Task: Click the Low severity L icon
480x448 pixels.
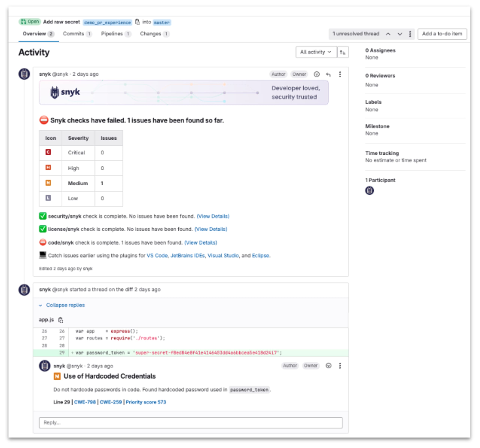Action: pos(48,198)
